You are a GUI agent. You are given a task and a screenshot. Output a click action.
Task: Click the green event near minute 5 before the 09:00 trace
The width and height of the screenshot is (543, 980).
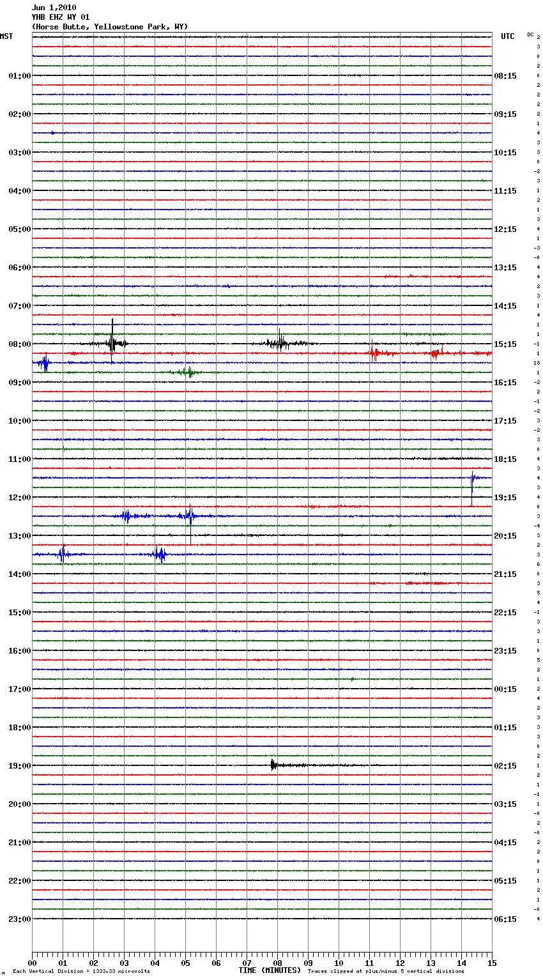click(x=188, y=372)
